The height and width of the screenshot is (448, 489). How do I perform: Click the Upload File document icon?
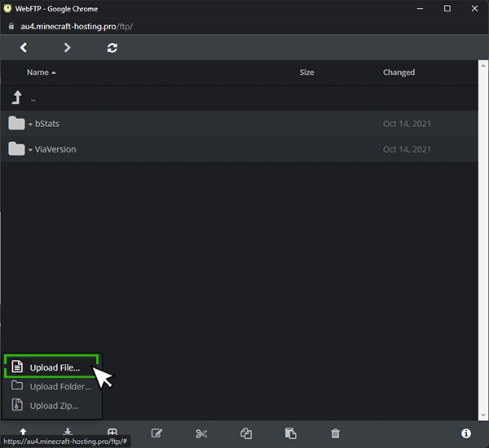tap(17, 367)
